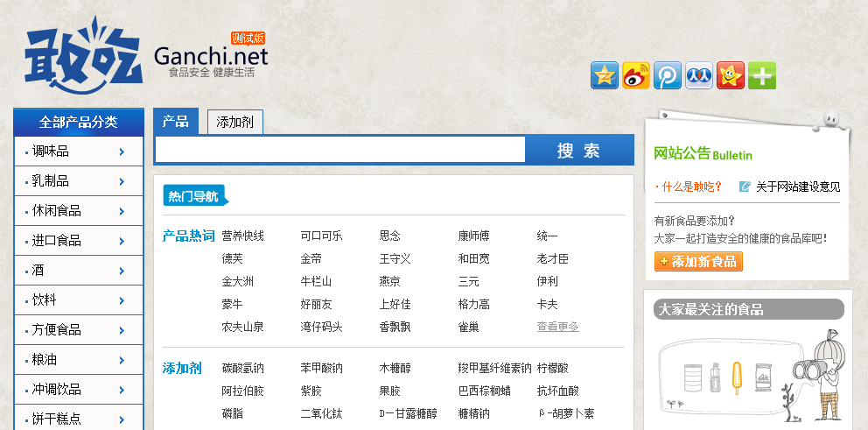Click 农夫山泉 keyword

click(243, 327)
